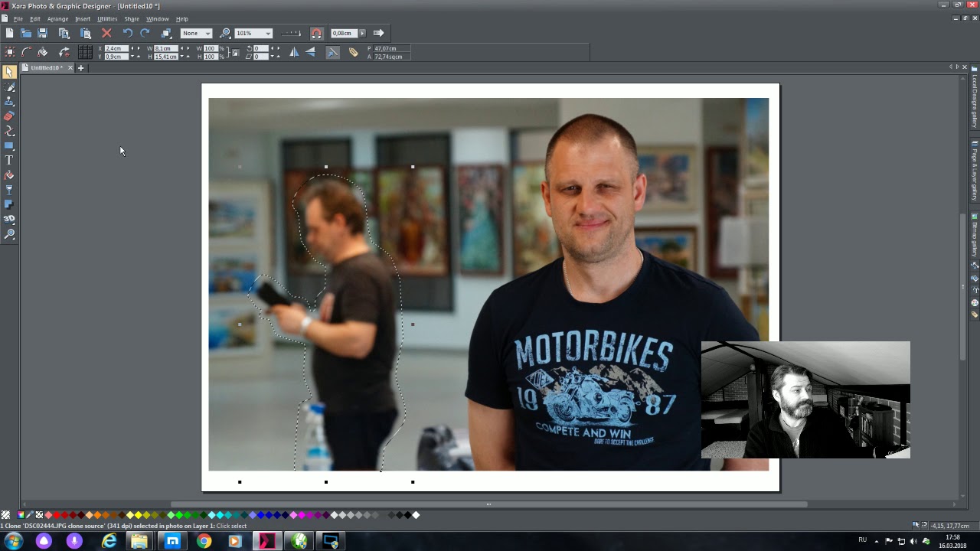Open the quality None dropdown

pyautogui.click(x=196, y=33)
